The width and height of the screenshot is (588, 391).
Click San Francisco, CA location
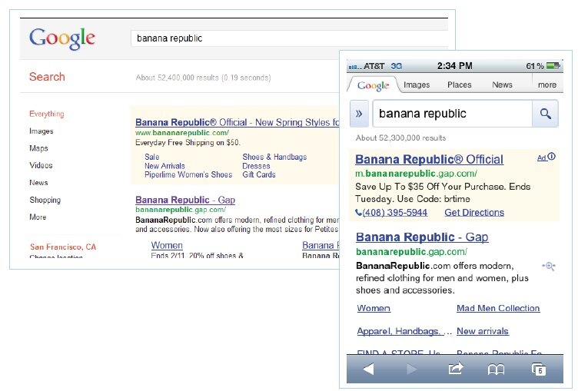(63, 247)
